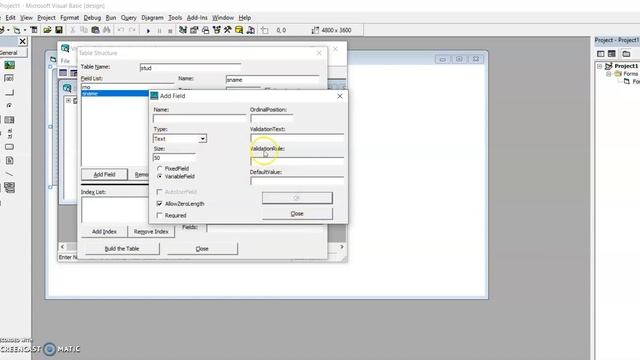The width and height of the screenshot is (640, 360).
Task: Open Form Layout Window from toolbar
Action: [205, 30]
